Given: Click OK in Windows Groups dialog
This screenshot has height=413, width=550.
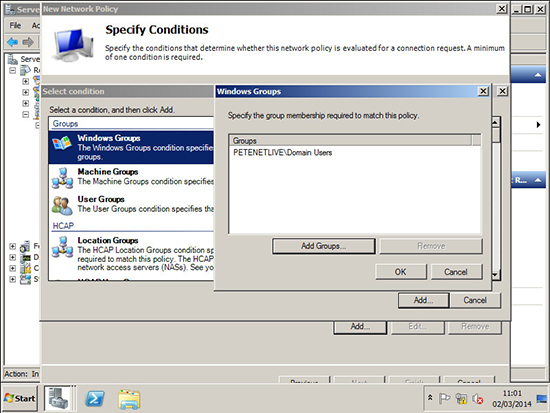Looking at the screenshot, I should tap(401, 272).
